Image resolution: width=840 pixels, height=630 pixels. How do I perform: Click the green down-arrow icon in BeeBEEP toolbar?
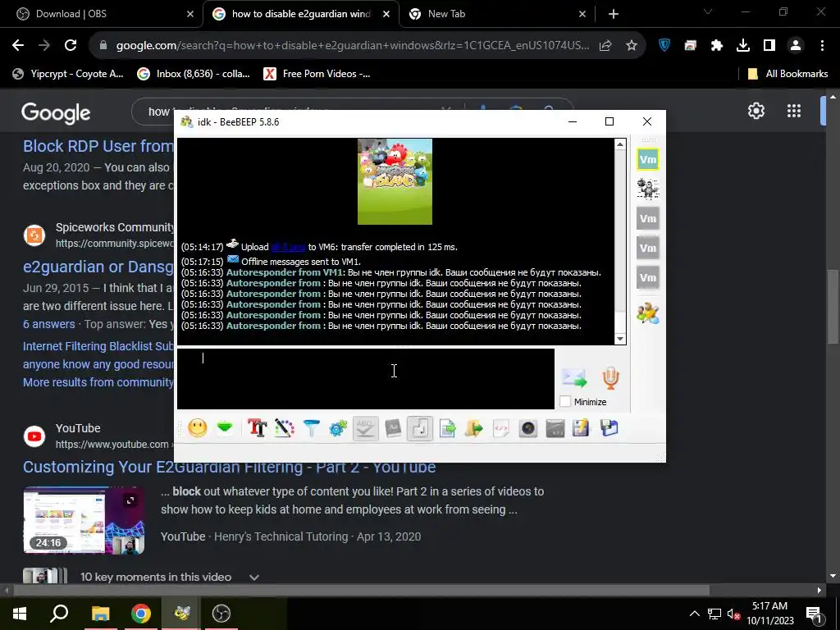pyautogui.click(x=225, y=428)
